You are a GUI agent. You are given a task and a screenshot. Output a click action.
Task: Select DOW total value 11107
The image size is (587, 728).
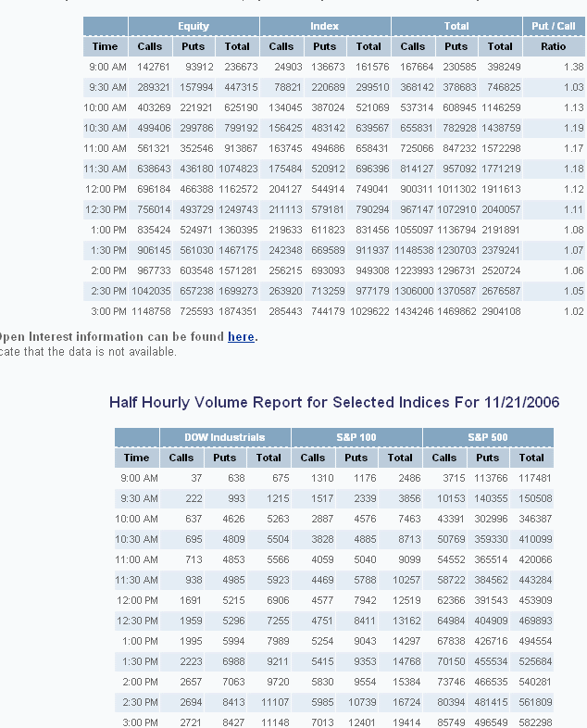click(x=275, y=702)
